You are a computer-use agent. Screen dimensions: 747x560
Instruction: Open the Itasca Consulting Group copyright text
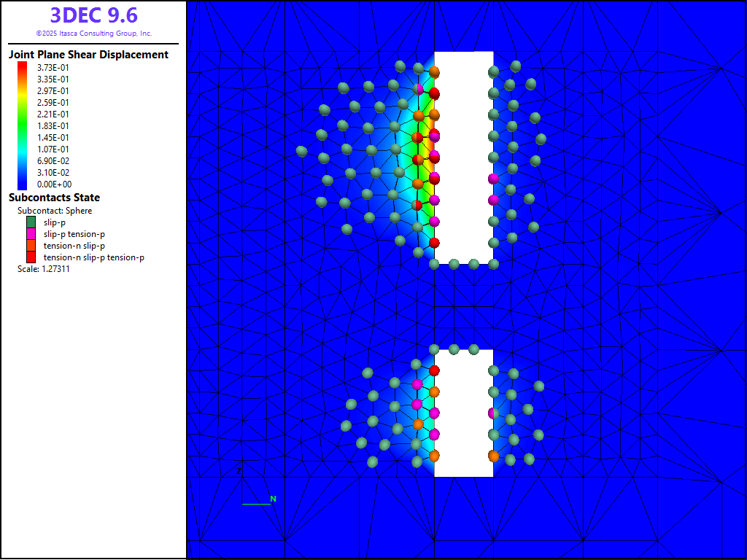(93, 34)
